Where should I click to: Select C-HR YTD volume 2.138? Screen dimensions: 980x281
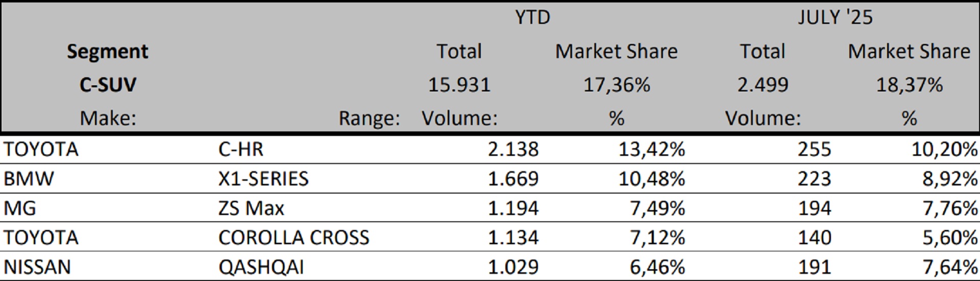click(513, 149)
